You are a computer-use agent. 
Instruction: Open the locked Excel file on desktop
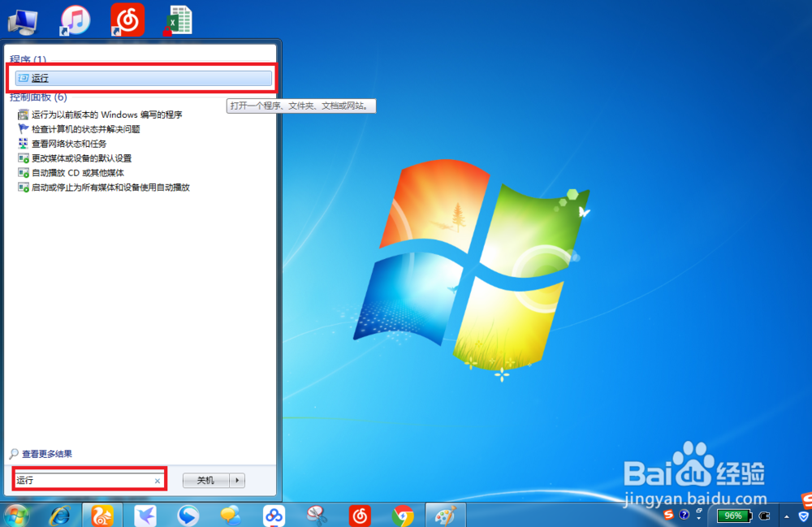click(179, 21)
